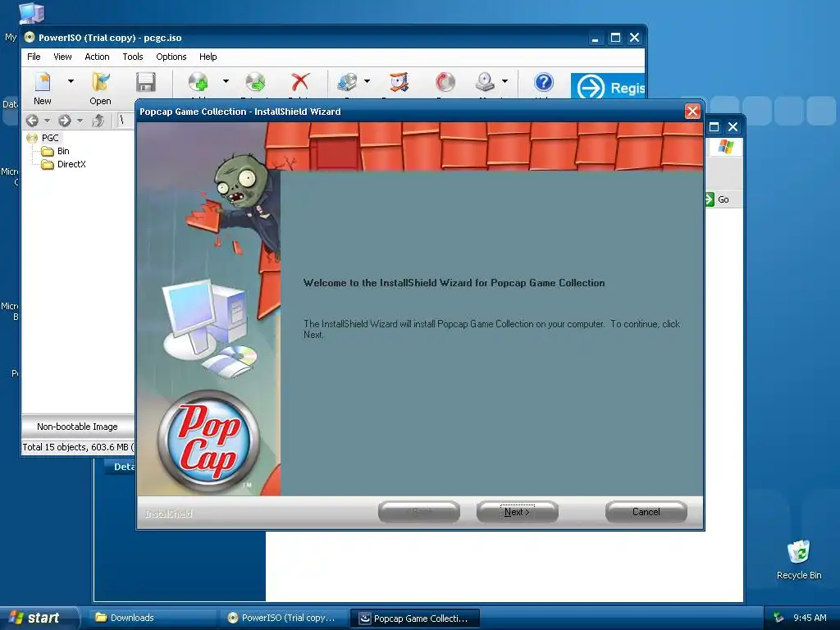The height and width of the screenshot is (630, 840).
Task: Click the Go button in the background window
Action: [718, 199]
